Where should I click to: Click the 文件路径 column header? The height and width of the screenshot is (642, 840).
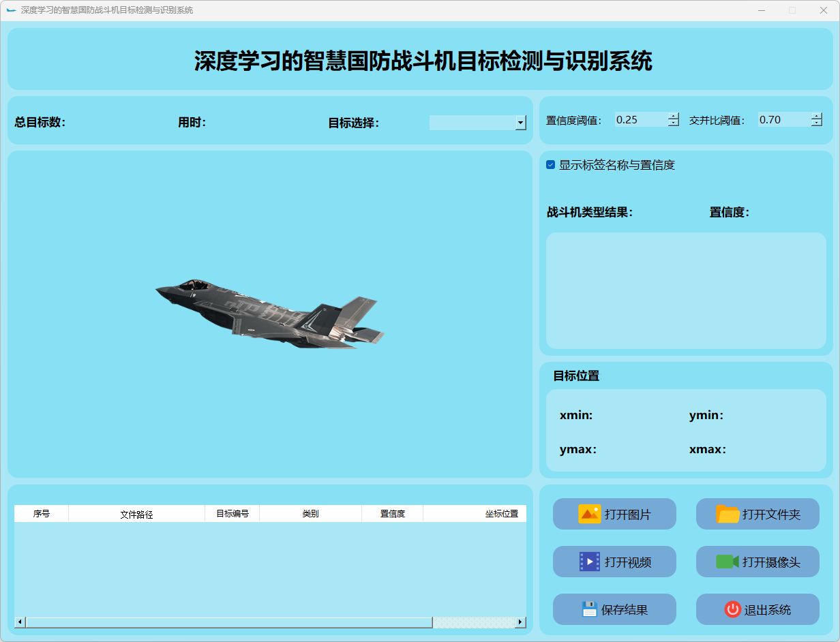pos(136,514)
